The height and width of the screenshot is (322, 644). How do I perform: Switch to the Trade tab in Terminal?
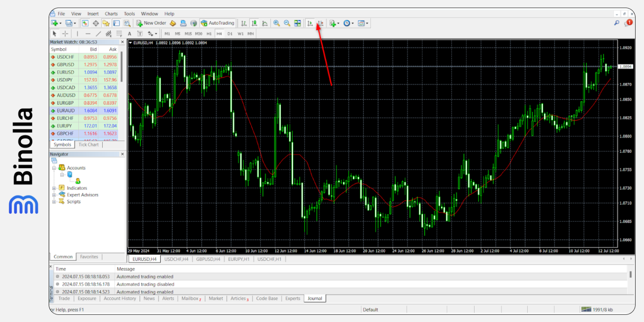click(x=64, y=298)
